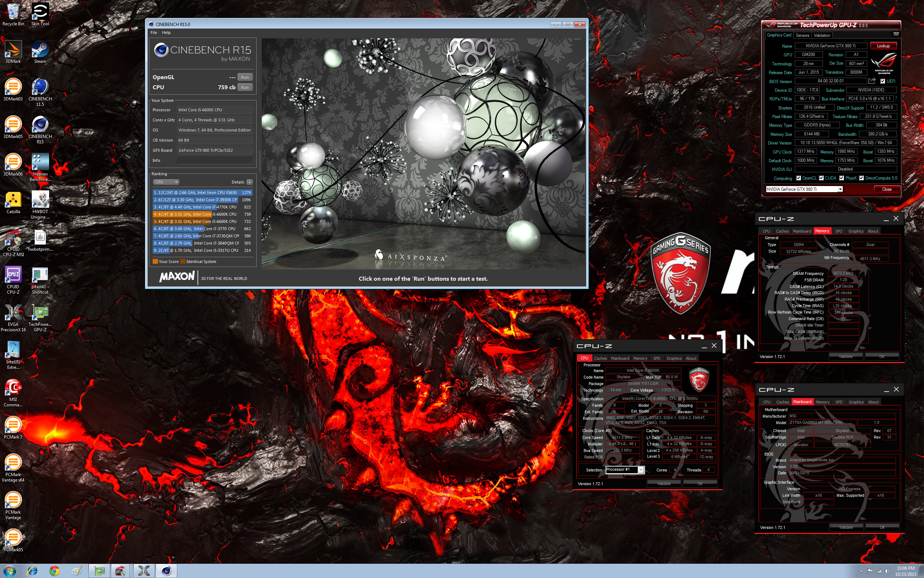The image size is (924, 578).
Task: Open CINEBENCH R15 desktop shortcut
Action: 40,129
